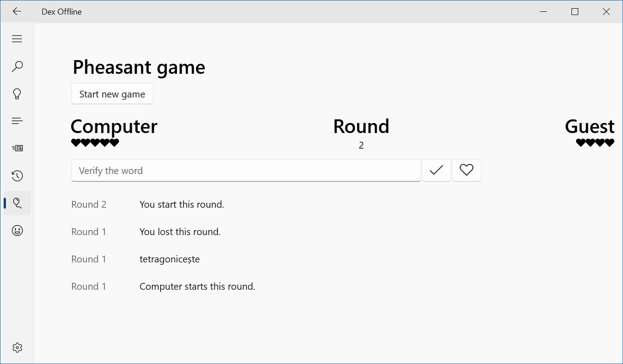Open the hamburger navigation menu

point(17,39)
